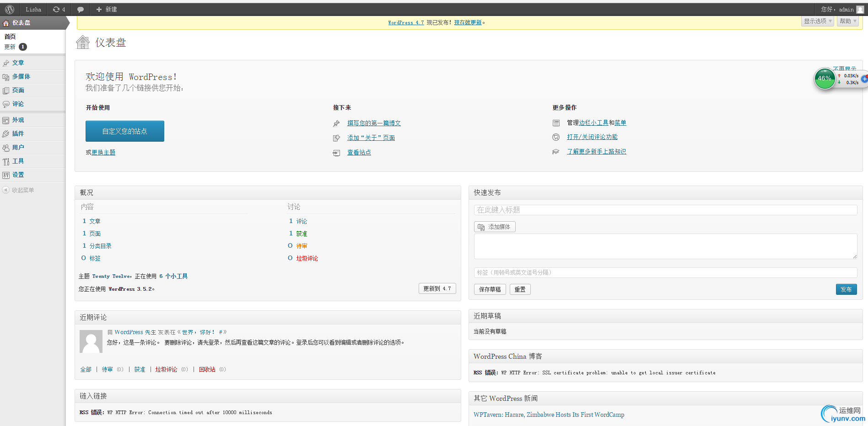Click 待审 pending link in 讨论 column
The height and width of the screenshot is (426, 868).
pyautogui.click(x=302, y=246)
